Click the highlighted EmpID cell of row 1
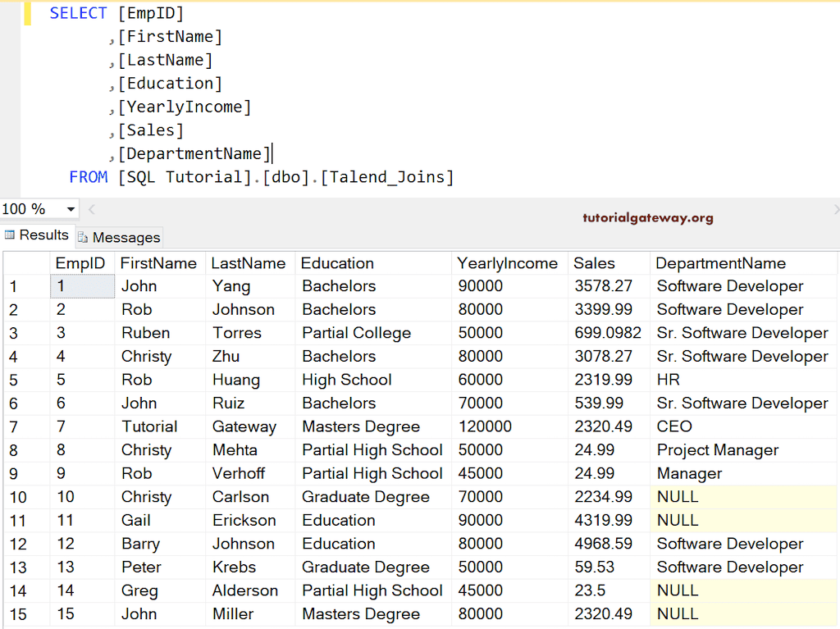 83,286
